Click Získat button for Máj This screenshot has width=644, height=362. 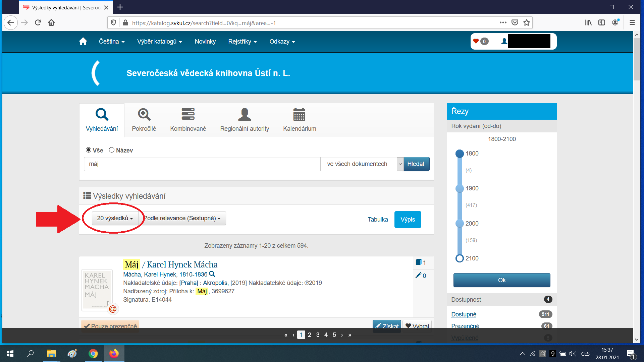(387, 326)
